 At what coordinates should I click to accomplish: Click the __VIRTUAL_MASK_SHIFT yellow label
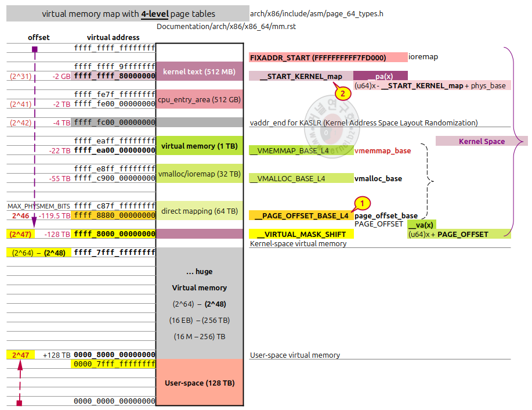301,234
